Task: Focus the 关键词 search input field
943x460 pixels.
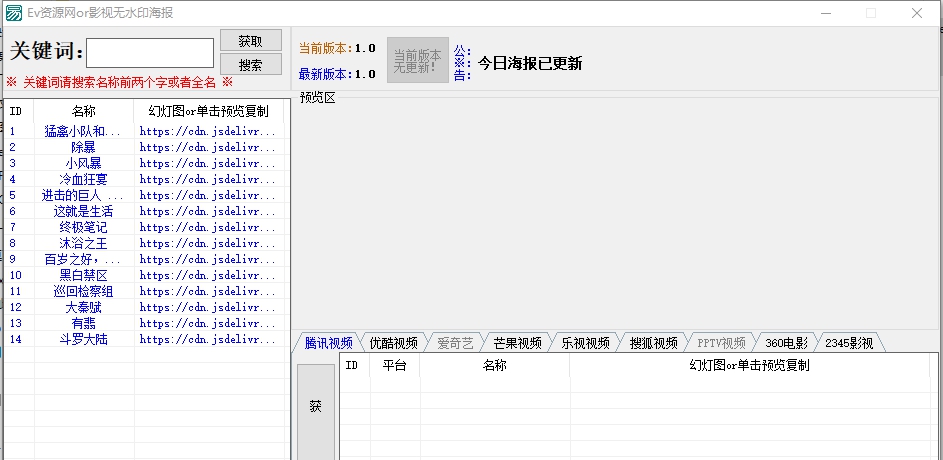Action: coord(150,53)
